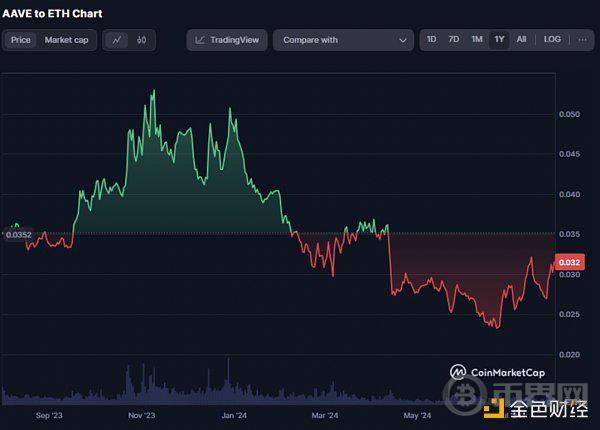The height and width of the screenshot is (430, 600).
Task: Select the 7D time range
Action: pos(454,40)
